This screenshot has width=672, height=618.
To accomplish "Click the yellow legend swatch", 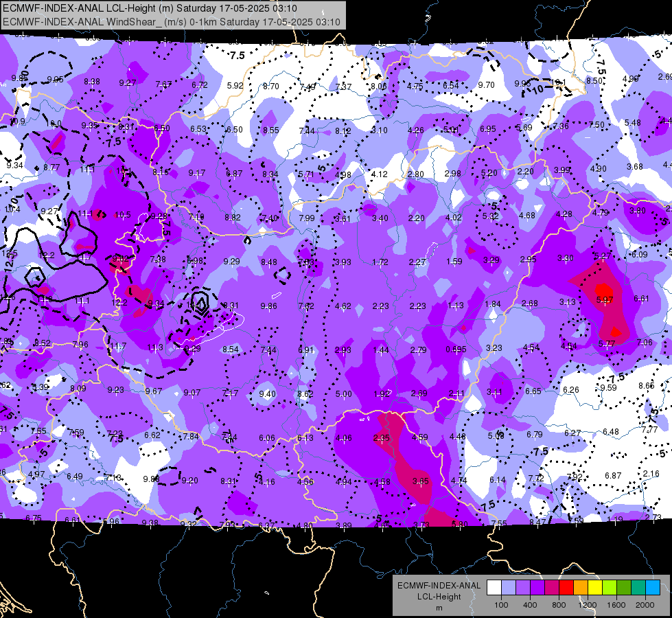I will pos(595,587).
